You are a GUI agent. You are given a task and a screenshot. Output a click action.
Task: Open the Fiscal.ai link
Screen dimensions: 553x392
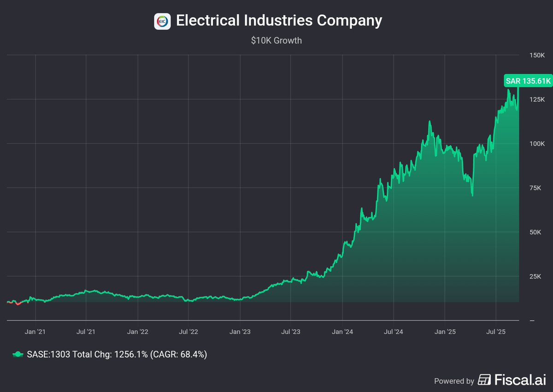[x=511, y=380]
